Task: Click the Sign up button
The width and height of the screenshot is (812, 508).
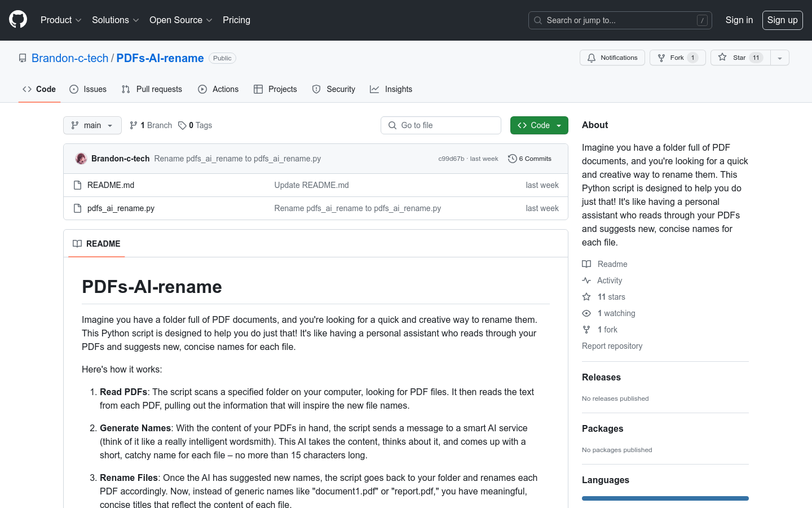Action: [x=782, y=20]
